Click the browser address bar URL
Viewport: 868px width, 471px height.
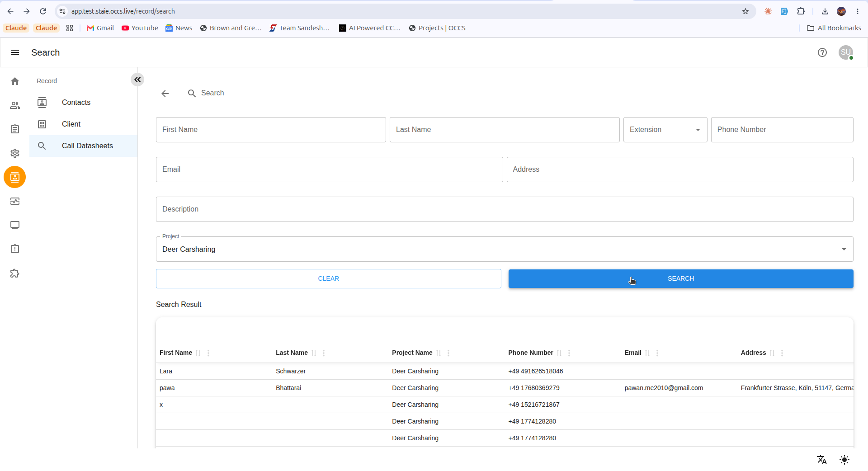[x=123, y=11]
